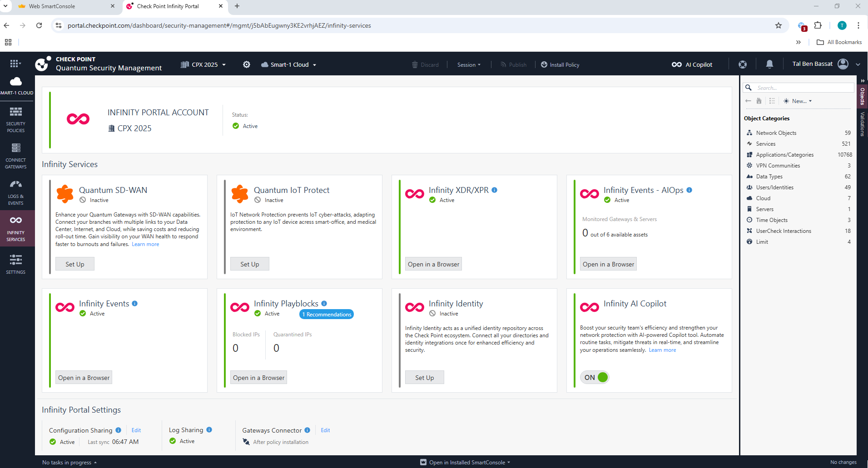Open the AI Copilot in the top bar
Screen dimensions: 868x468
[691, 64]
